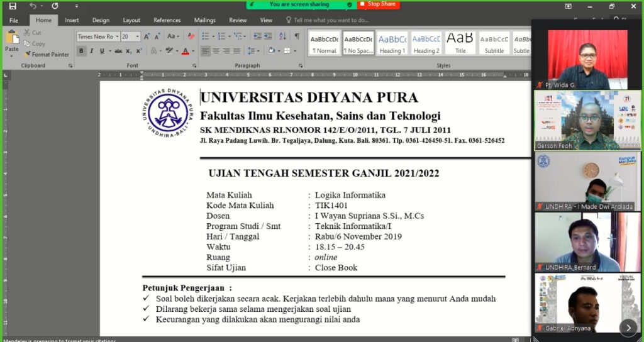Click the Grow Font size icon
This screenshot has height=342, width=644.
(147, 36)
